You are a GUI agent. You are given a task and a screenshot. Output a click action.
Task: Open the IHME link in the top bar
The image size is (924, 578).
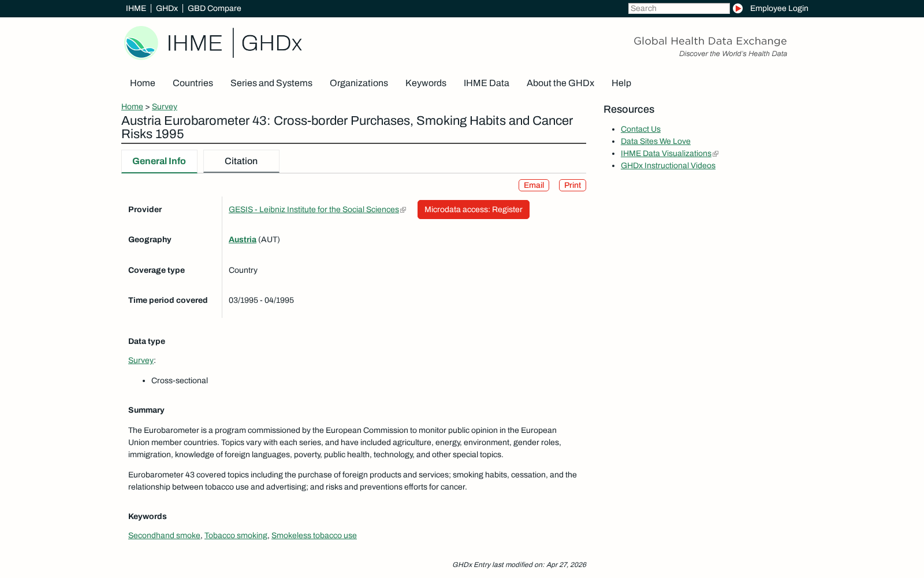pyautogui.click(x=136, y=8)
